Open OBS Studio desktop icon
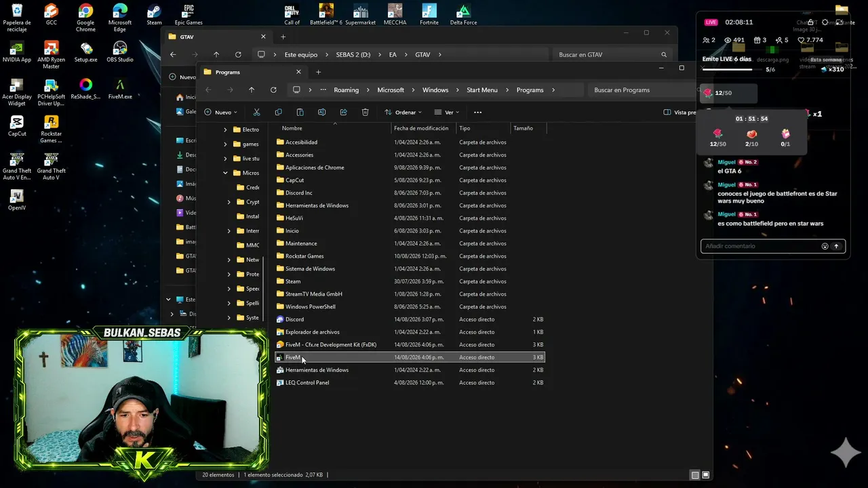The image size is (868, 488). click(120, 52)
